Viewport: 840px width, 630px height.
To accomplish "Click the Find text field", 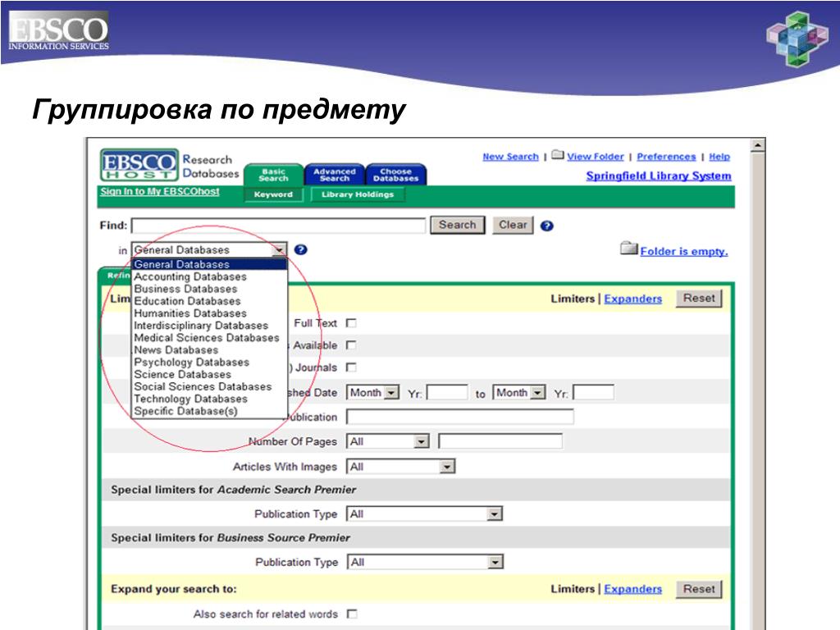I will pyautogui.click(x=279, y=226).
